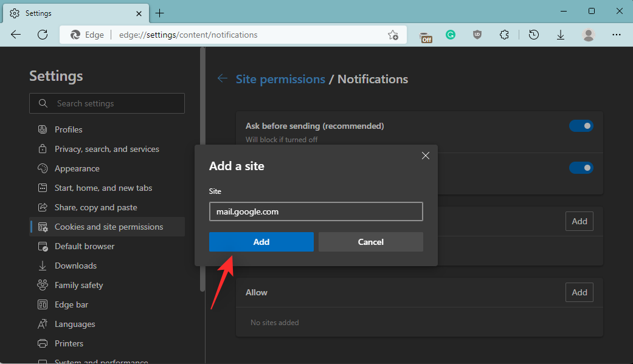Screen dimensions: 633x364
Task: Open the Edge three-dot settings menu
Action: (616, 35)
